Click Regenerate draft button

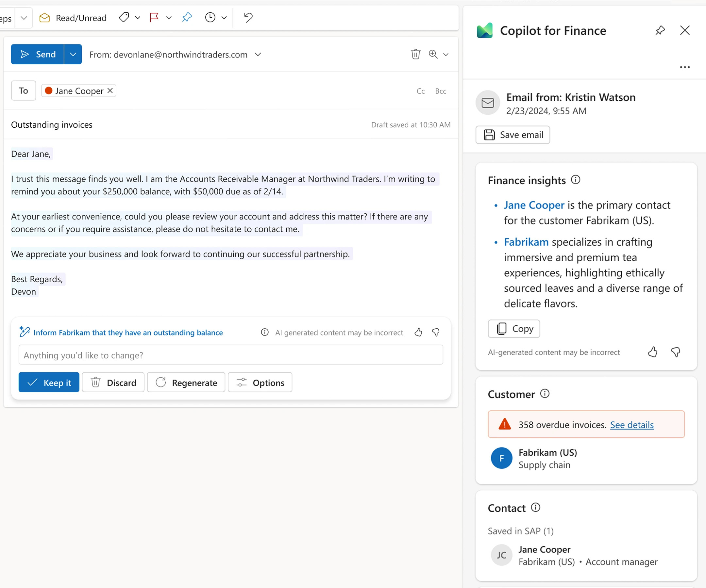pyautogui.click(x=186, y=383)
